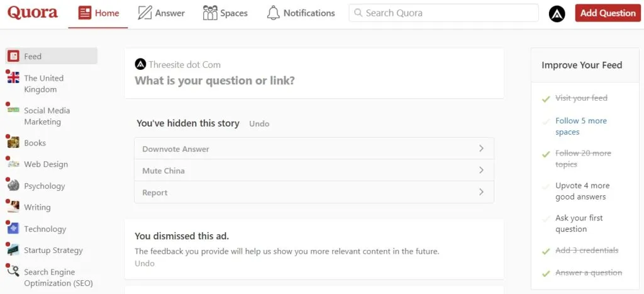Undo hiding this story
Screen dimensions: 644x294
tap(259, 124)
